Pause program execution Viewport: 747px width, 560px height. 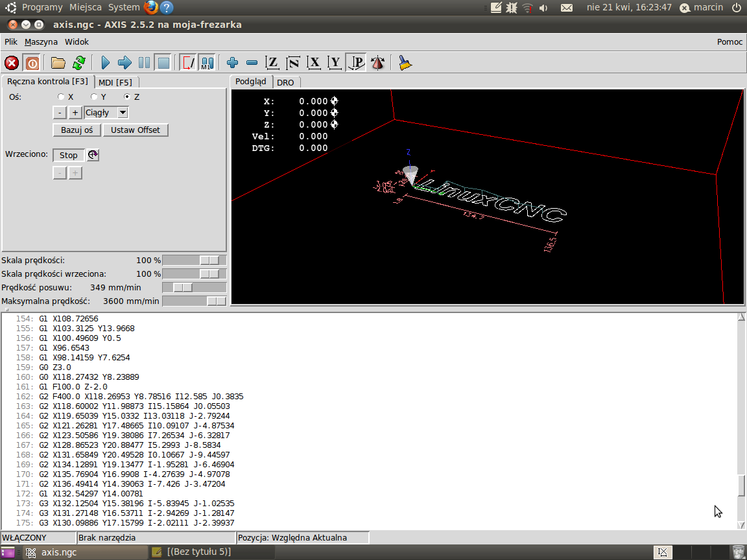[144, 63]
